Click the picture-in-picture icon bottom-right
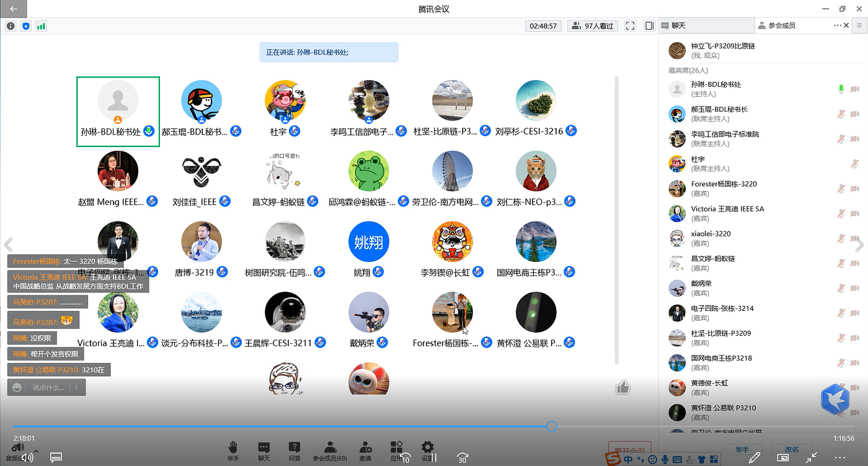The height and width of the screenshot is (466, 868). [783, 458]
